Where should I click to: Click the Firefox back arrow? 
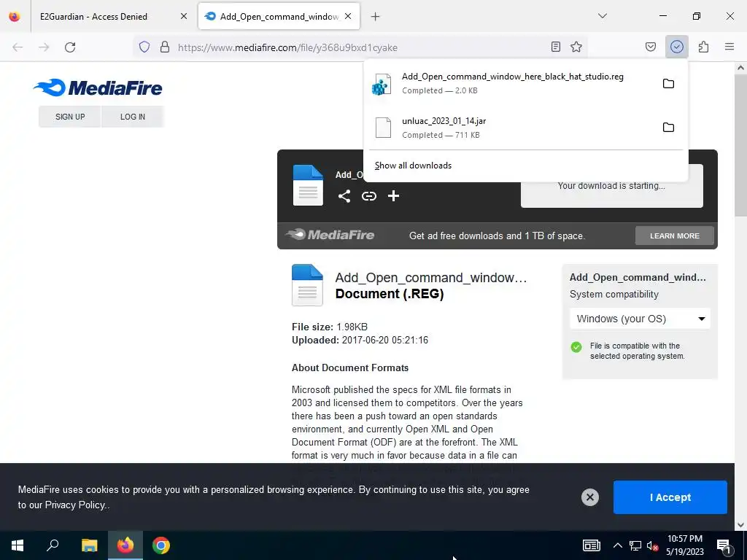pos(18,47)
